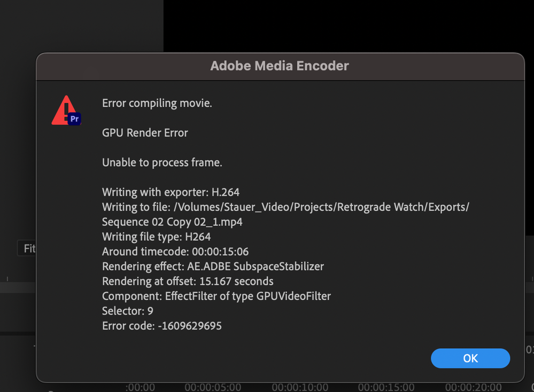The height and width of the screenshot is (392, 534).
Task: Click the SubspaceStabilizer rendering effect line
Action: (x=213, y=266)
